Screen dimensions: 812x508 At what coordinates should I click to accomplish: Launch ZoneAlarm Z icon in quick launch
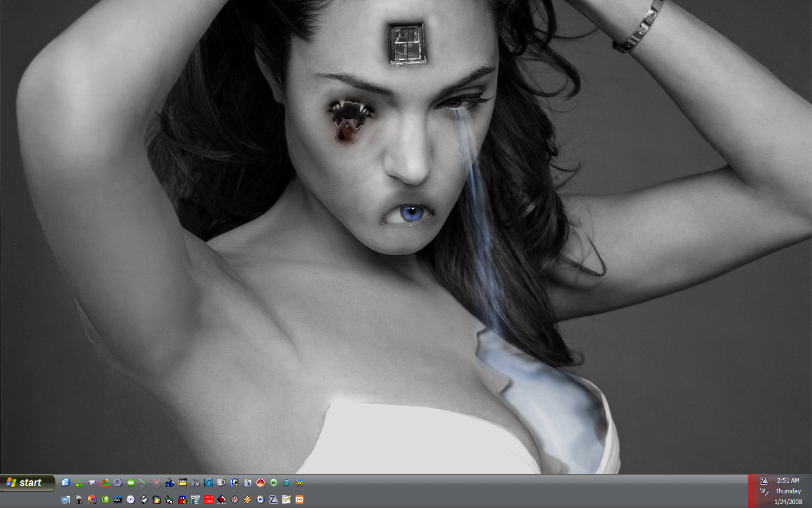pyautogui.click(x=273, y=500)
